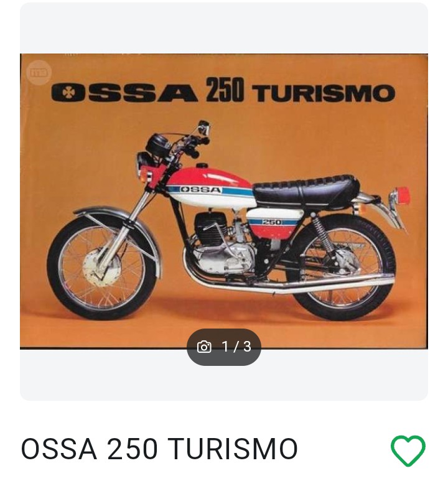Click the motorcycle's rear wheel
This screenshot has height=481, width=448.
[342, 268]
